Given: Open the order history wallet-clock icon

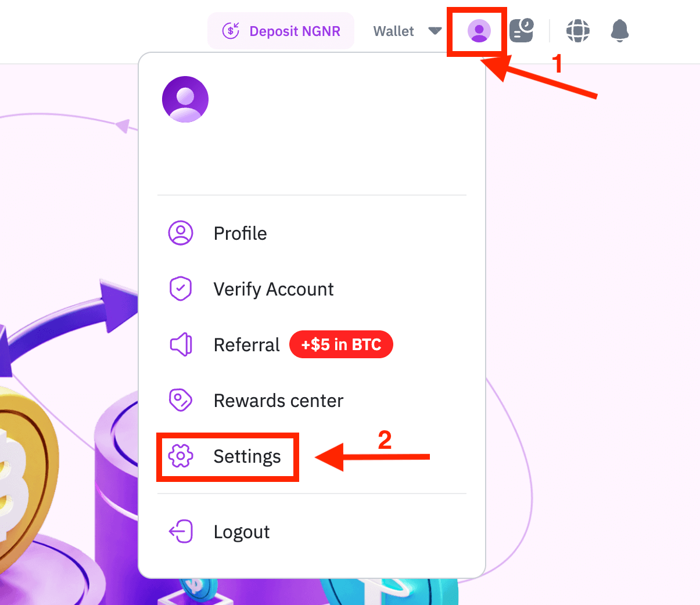Looking at the screenshot, I should tap(522, 30).
